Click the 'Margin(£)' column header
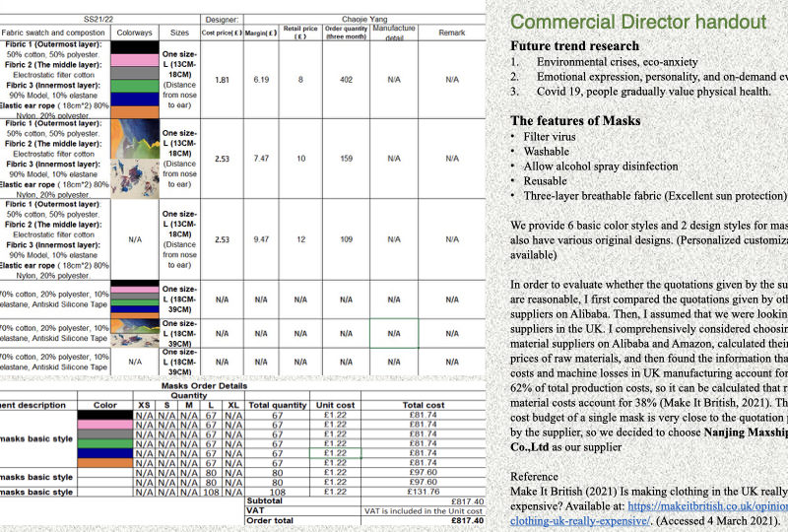The width and height of the screenshot is (788, 532). (x=261, y=33)
